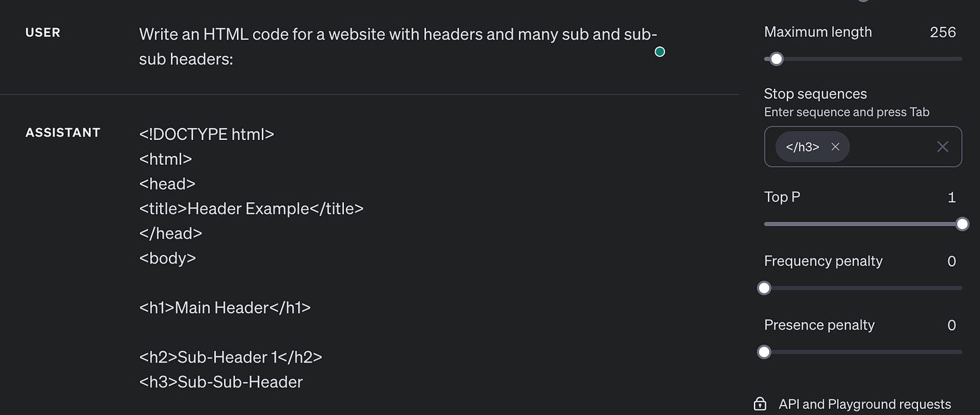Viewport: 980px width, 415px height.
Task: Click the lock icon beside API requests
Action: click(x=759, y=404)
